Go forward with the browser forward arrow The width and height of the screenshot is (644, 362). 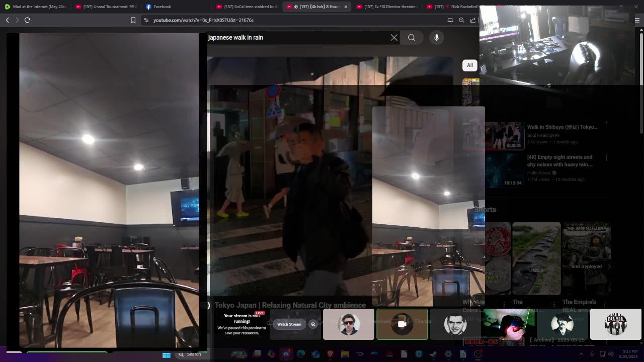(x=17, y=20)
